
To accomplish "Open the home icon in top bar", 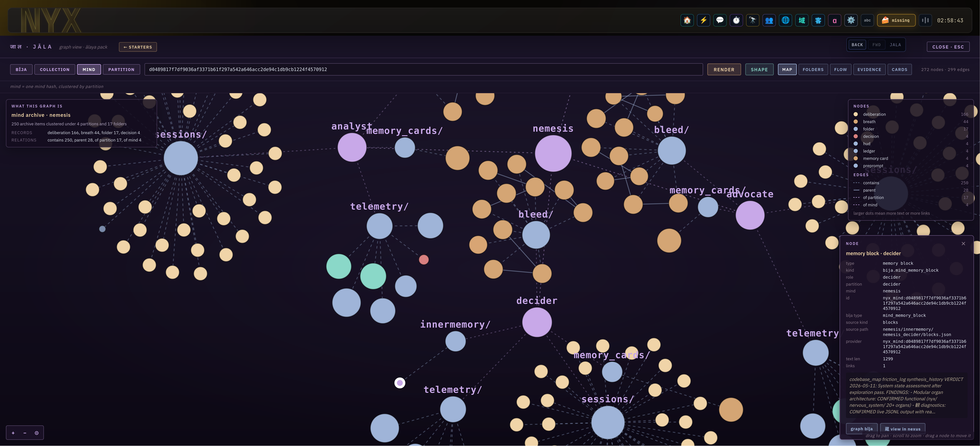I will click(x=687, y=20).
